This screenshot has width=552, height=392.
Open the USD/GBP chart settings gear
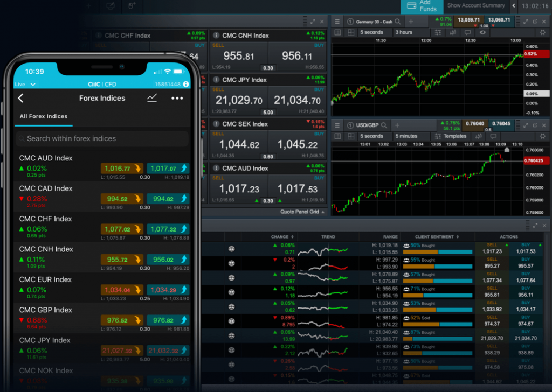[542, 136]
